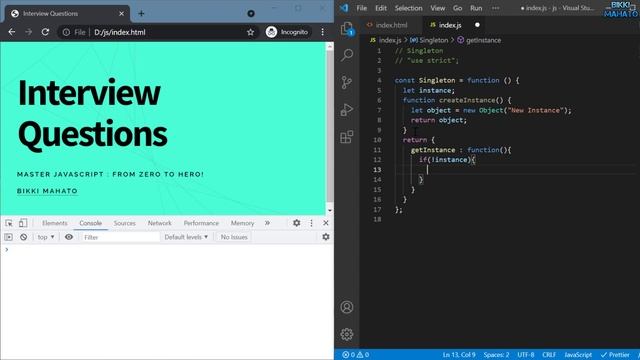Change the JavaScript language mode

[578, 355]
